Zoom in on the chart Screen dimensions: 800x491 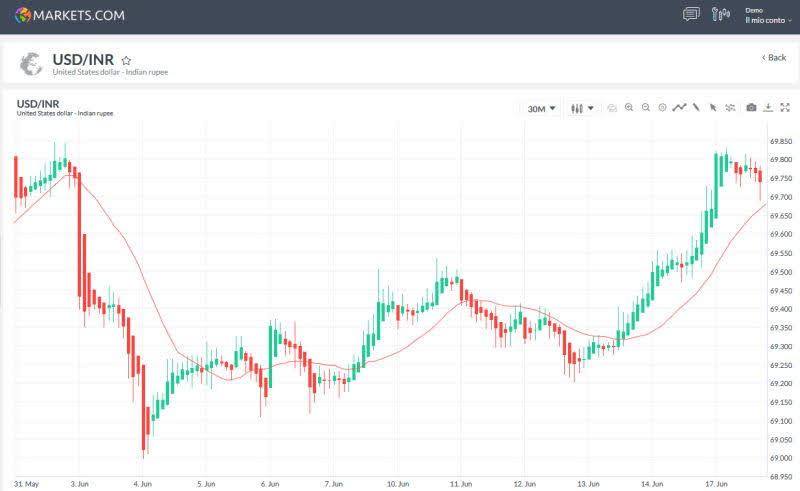click(629, 108)
